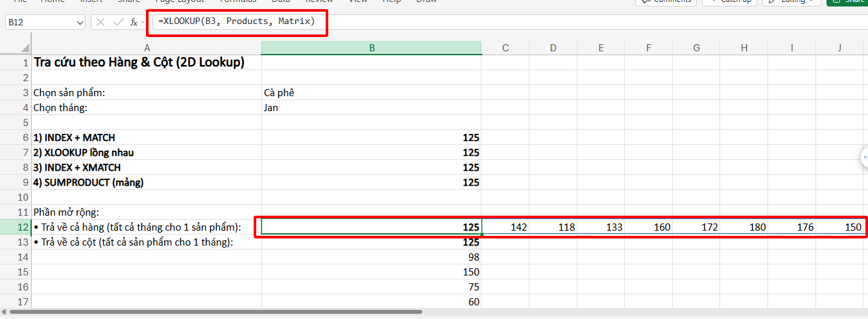
Task: Cancel the formula edit with X icon
Action: point(101,22)
